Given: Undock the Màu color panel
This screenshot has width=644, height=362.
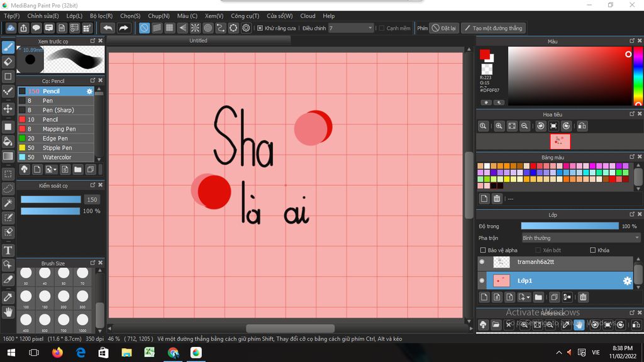Looking at the screenshot, I should 631,41.
